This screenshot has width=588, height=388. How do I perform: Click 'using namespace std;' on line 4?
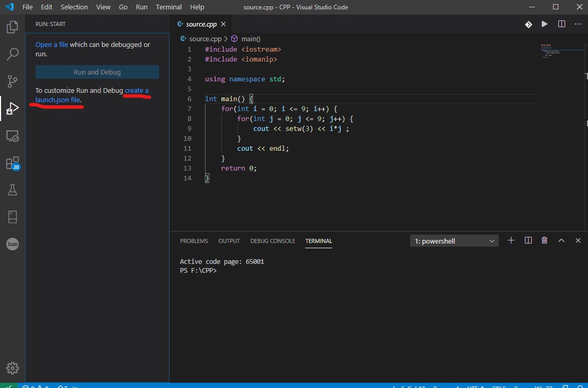click(245, 79)
